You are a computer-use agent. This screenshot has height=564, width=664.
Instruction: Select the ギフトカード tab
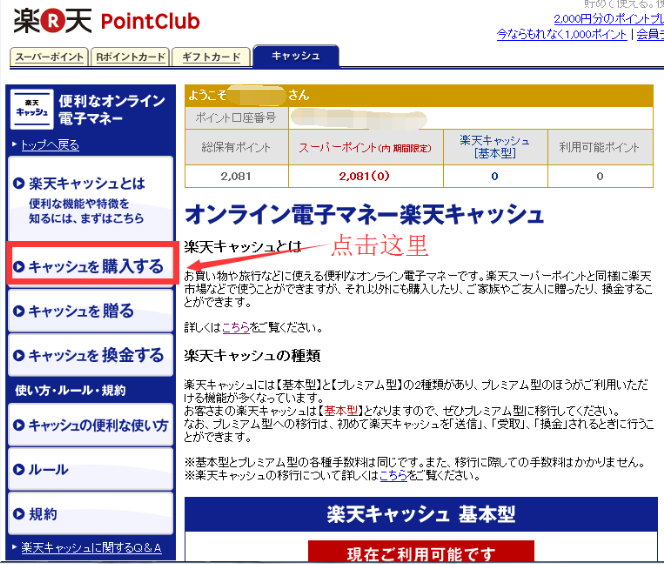tap(211, 57)
